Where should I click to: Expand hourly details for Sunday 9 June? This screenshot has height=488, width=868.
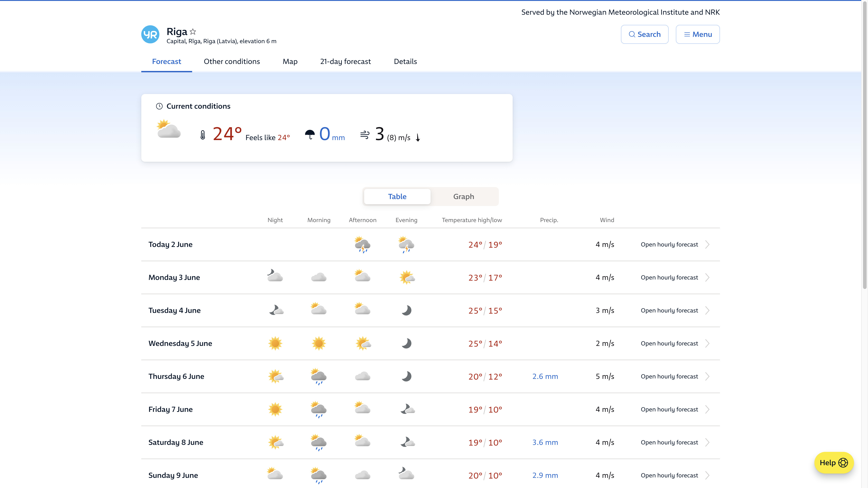click(x=669, y=475)
